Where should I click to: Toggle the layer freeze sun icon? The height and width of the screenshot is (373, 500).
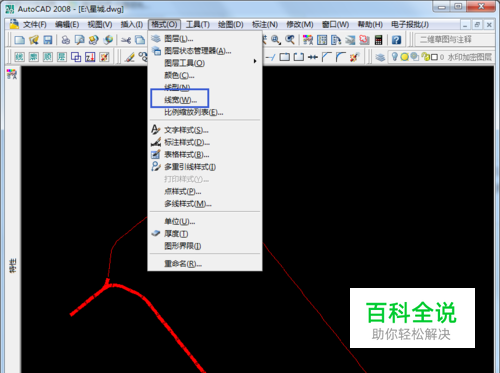click(x=405, y=57)
